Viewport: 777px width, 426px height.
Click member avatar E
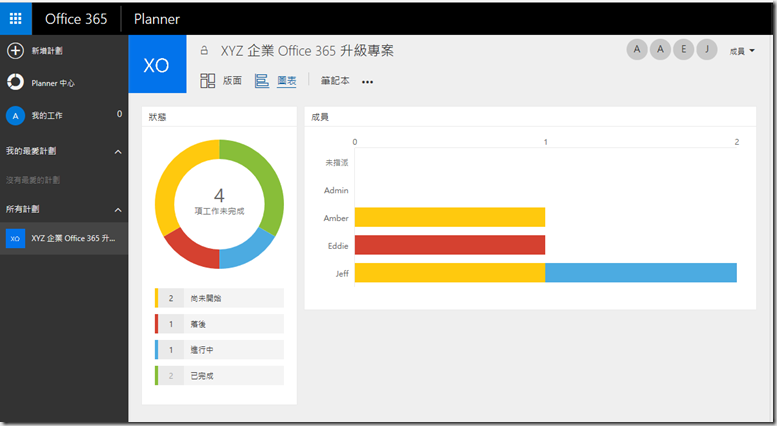[684, 50]
